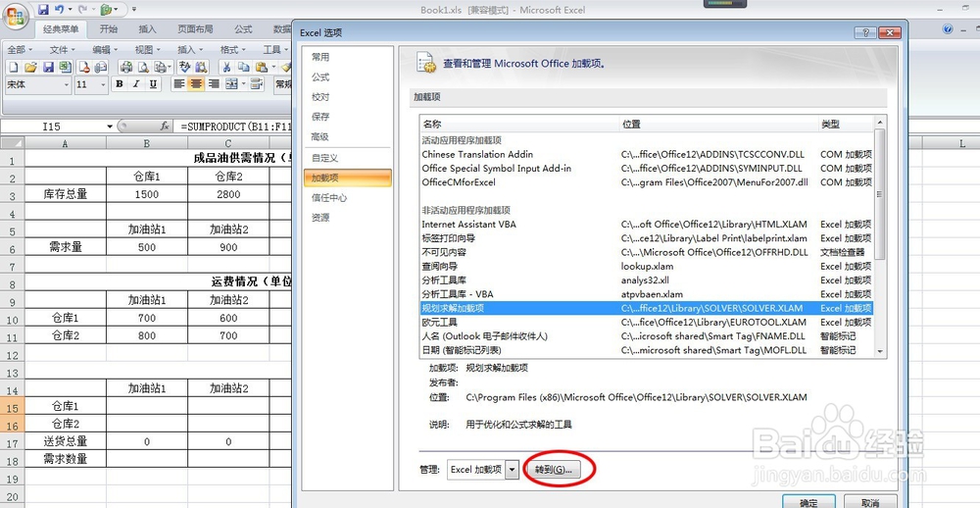Expand the Name Box I15 dropdown arrow
The image size is (980, 508).
[110, 127]
